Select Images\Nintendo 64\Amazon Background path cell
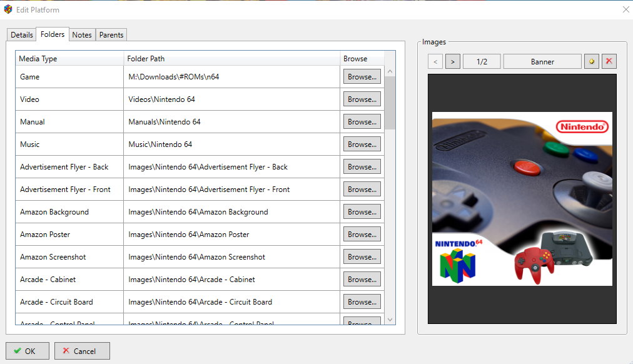This screenshot has width=633, height=364. [x=231, y=212]
